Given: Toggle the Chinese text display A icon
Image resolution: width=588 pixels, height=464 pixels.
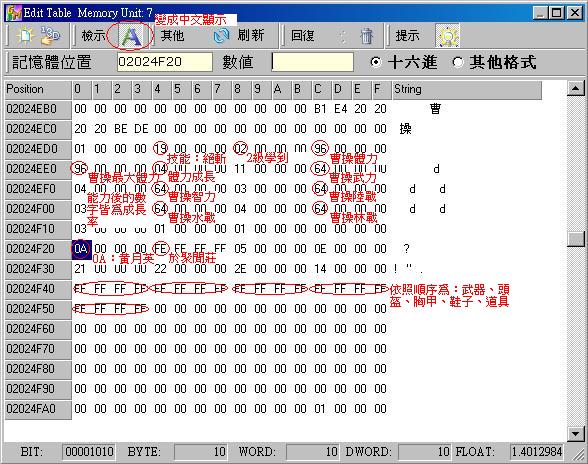Looking at the screenshot, I should [130, 36].
